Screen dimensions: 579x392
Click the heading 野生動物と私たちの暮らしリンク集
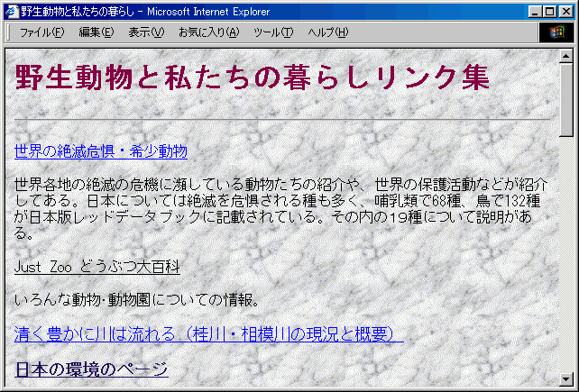point(253,77)
